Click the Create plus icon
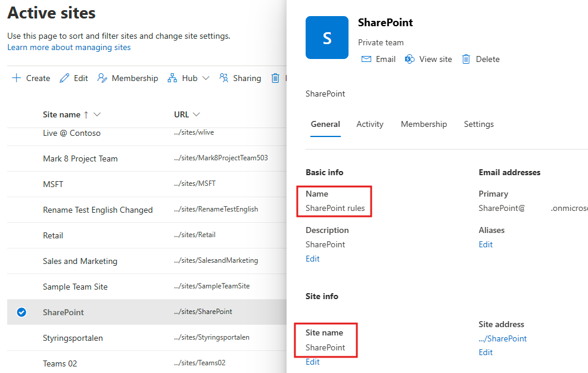 [16, 78]
